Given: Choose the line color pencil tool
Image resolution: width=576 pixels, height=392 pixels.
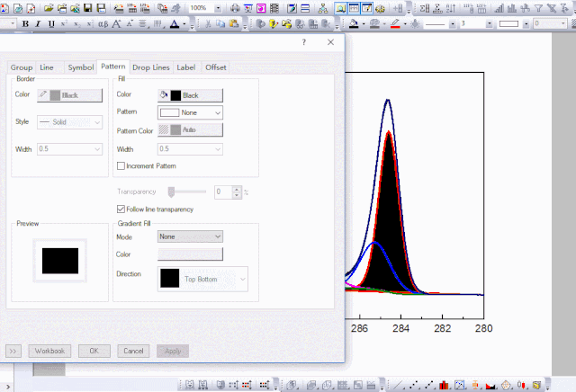Looking at the screenshot, I should pos(396,24).
